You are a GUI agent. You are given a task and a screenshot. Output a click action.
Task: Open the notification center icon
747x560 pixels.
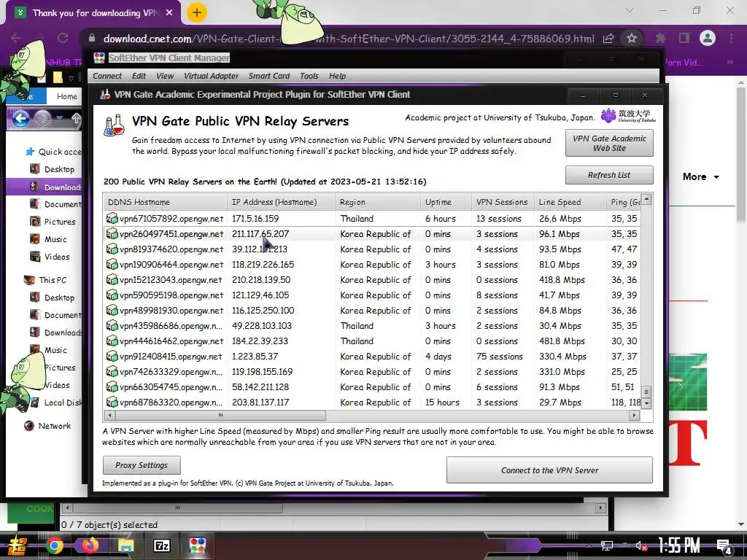coord(724,547)
